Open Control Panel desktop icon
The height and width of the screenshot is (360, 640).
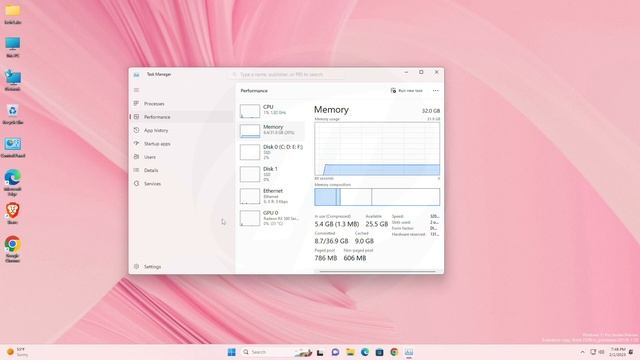[x=13, y=147]
